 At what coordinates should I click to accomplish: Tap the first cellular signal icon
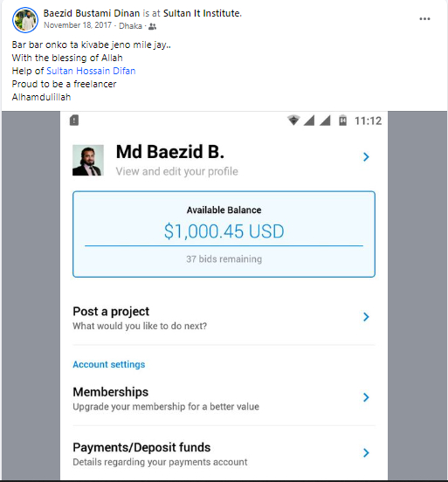click(309, 120)
